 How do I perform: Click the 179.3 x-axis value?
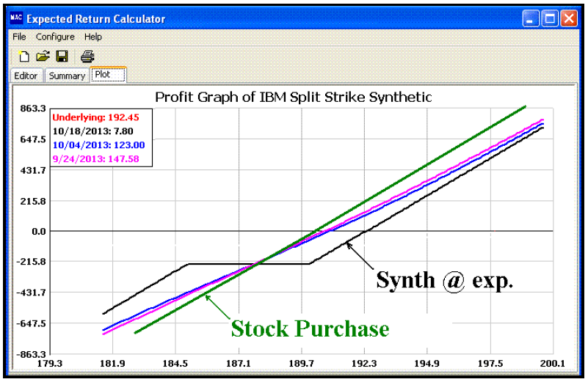[50, 363]
